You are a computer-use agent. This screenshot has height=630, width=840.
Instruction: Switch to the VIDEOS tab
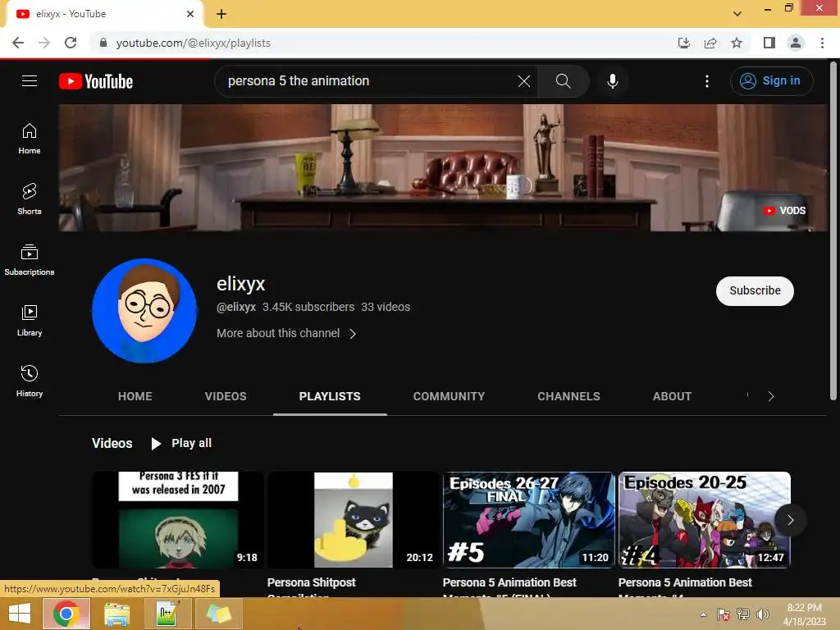[x=226, y=396]
